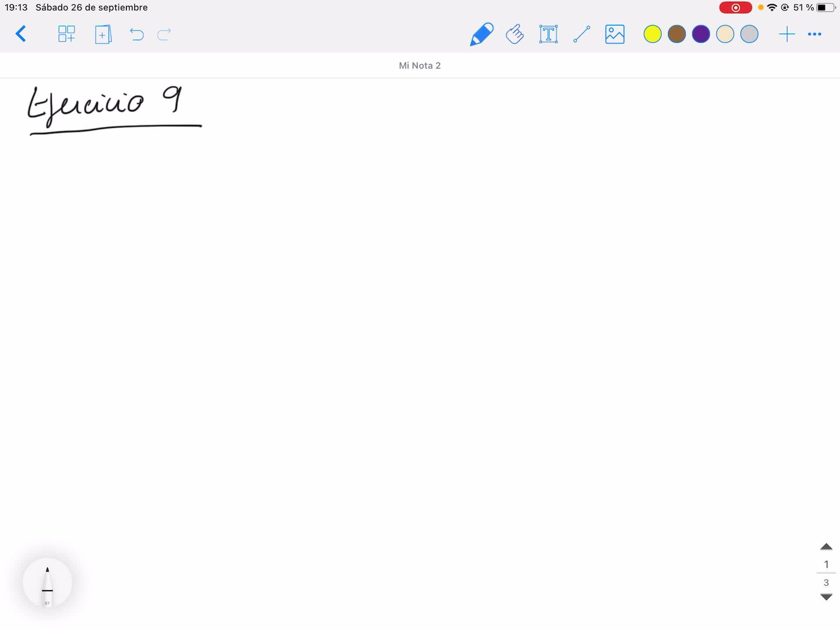Go to previous page with up arrow
The width and height of the screenshot is (840, 630).
coord(826,547)
